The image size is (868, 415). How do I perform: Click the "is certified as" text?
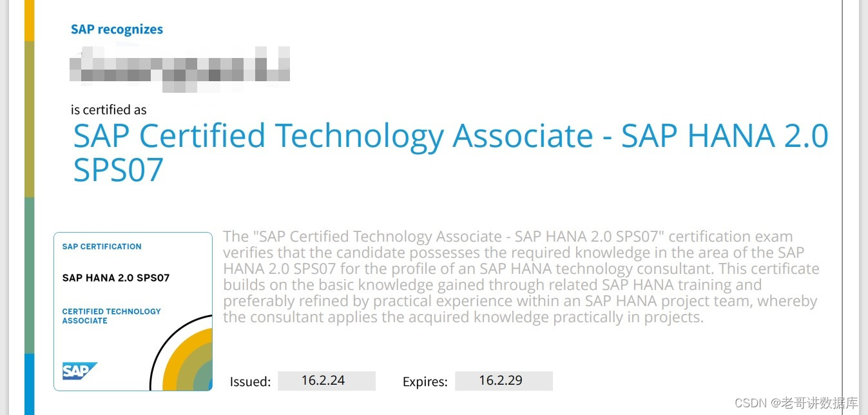pyautogui.click(x=108, y=110)
